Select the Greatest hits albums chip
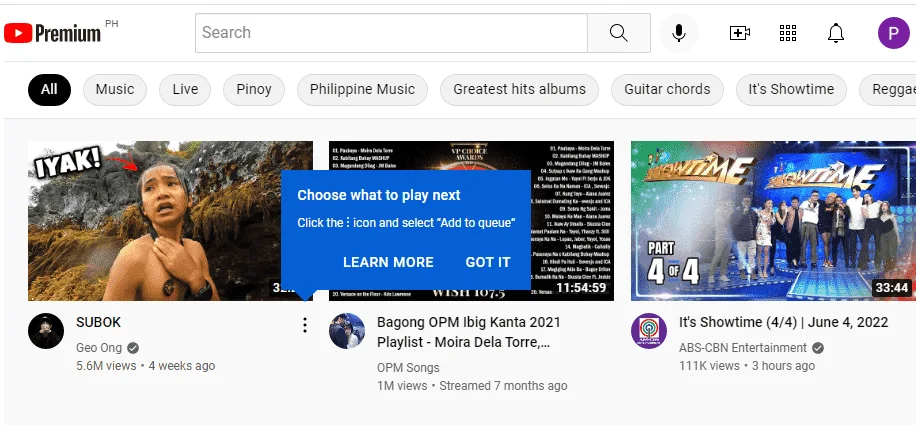The width and height of the screenshot is (916, 425). tap(519, 89)
